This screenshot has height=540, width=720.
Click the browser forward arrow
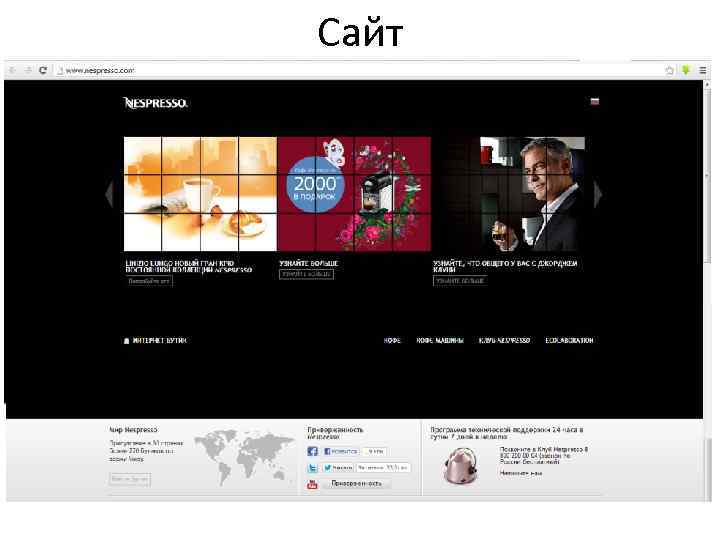pyautogui.click(x=28, y=70)
